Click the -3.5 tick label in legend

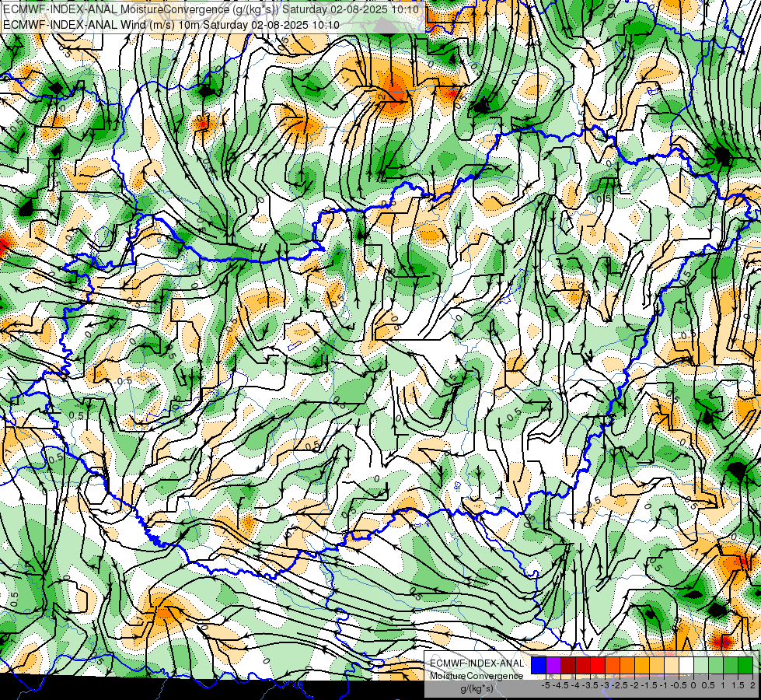tap(590, 685)
